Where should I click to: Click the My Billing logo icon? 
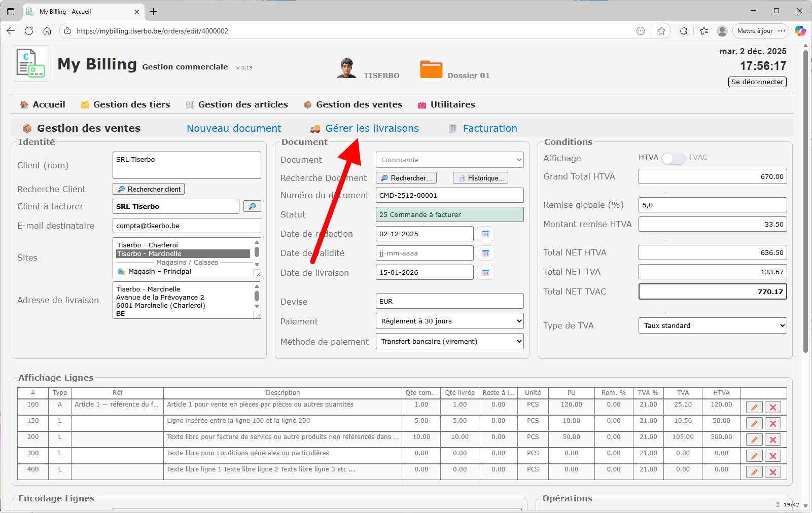[31, 63]
